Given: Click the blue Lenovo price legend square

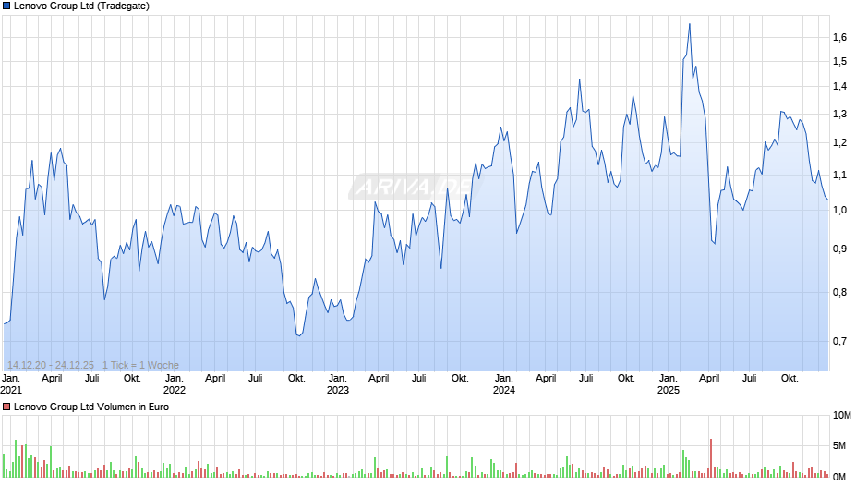Looking at the screenshot, I should click(x=6, y=6).
